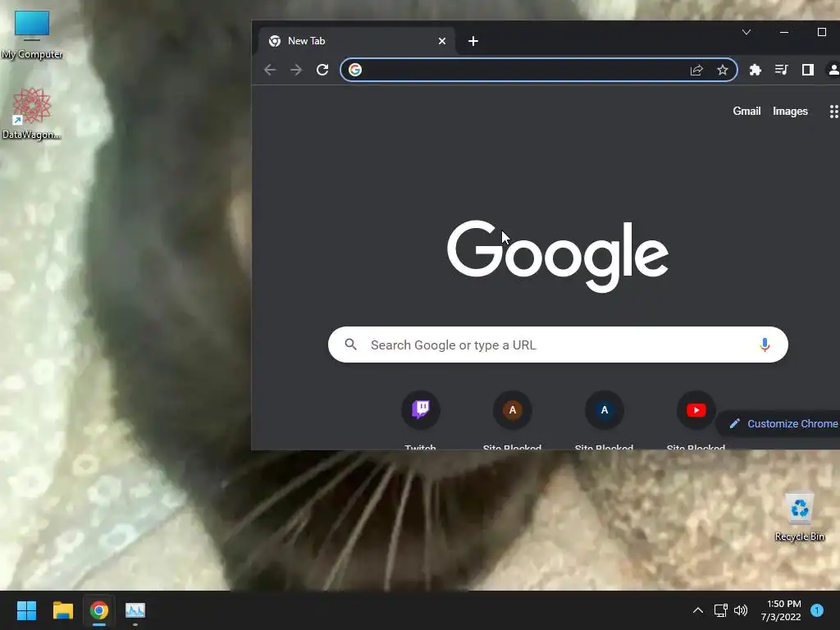Open the Google apps grid
The width and height of the screenshot is (840, 630).
click(833, 112)
